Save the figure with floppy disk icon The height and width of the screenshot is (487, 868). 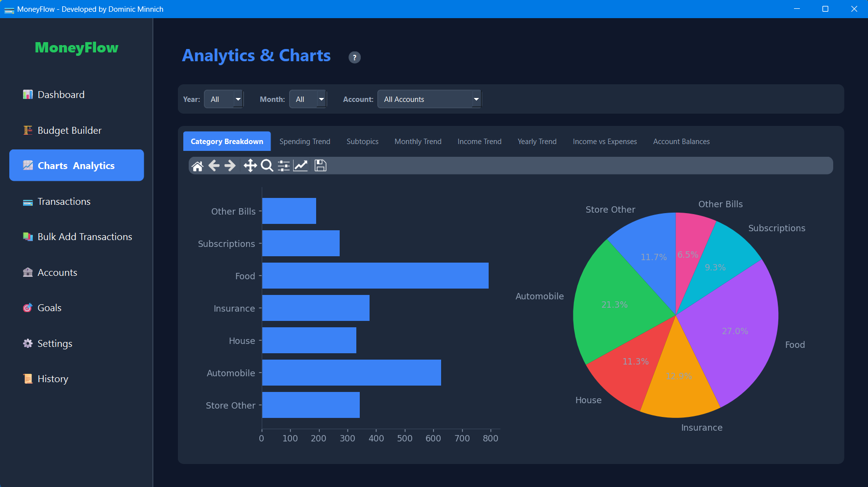coord(320,166)
